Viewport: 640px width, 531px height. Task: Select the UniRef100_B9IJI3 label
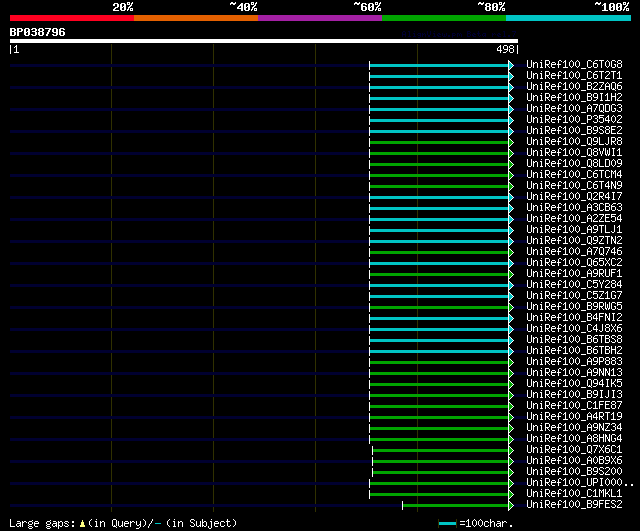[574, 395]
